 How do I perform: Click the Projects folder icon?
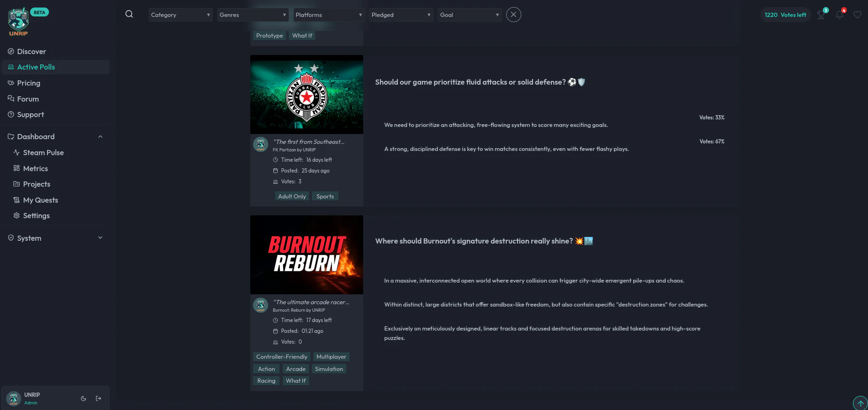[x=16, y=184]
